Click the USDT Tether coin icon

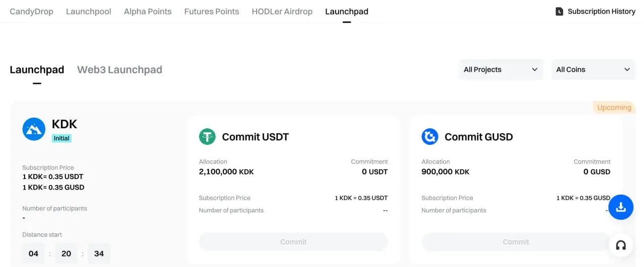[x=207, y=137]
